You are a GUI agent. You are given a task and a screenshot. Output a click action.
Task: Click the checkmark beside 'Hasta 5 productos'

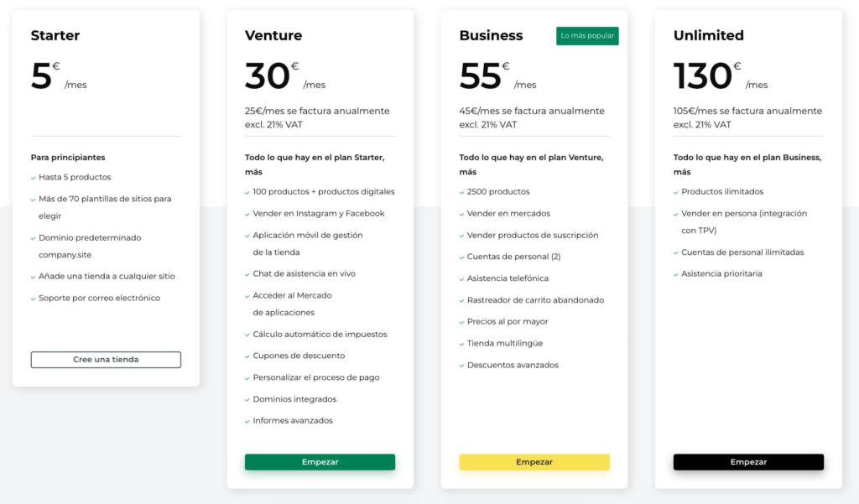34,178
